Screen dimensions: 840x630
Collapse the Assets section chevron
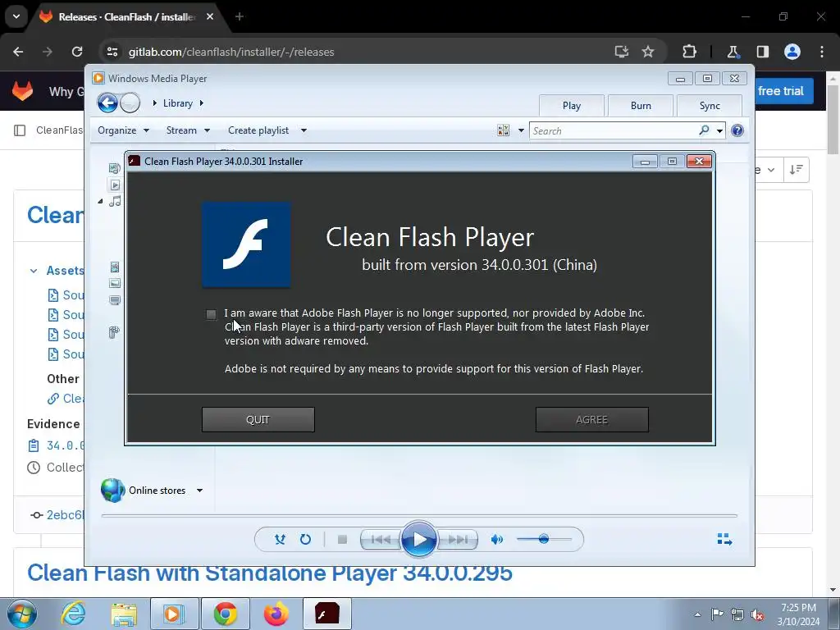(x=34, y=271)
